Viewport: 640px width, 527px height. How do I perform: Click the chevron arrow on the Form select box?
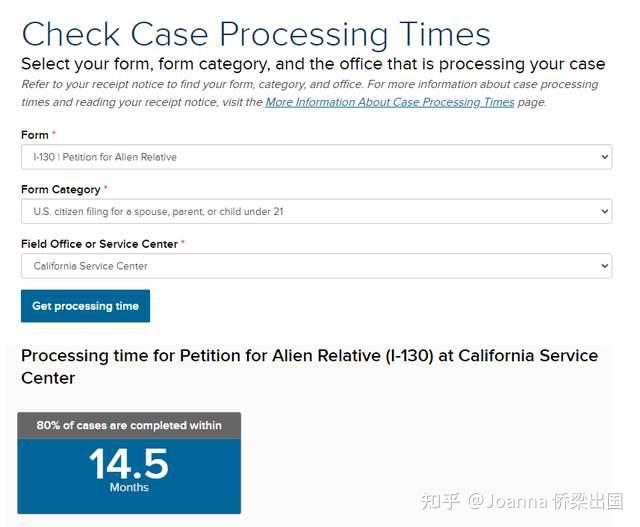tap(604, 157)
